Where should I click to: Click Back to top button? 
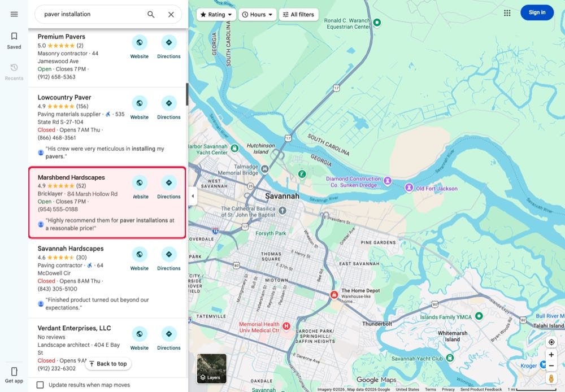pyautogui.click(x=108, y=364)
